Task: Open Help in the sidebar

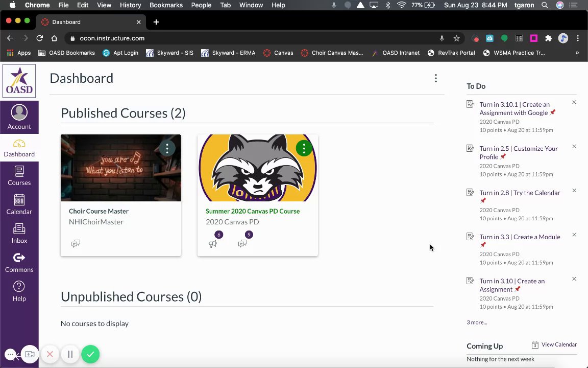Action: (x=19, y=291)
